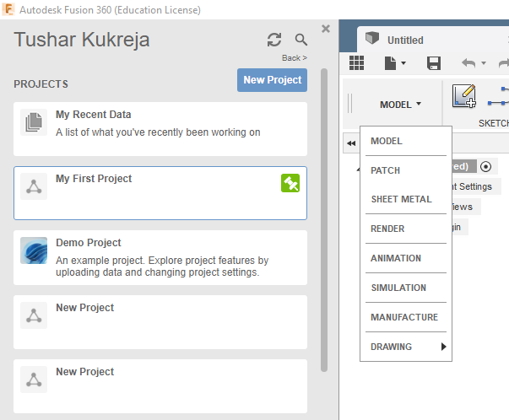
Task: Select SHEET METAL workspace
Action: [401, 200]
